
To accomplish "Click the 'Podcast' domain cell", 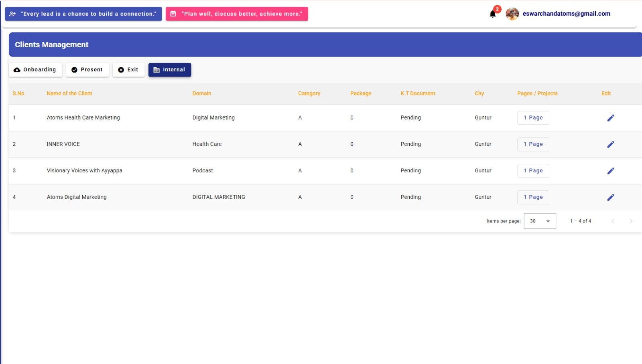I will coord(203,170).
